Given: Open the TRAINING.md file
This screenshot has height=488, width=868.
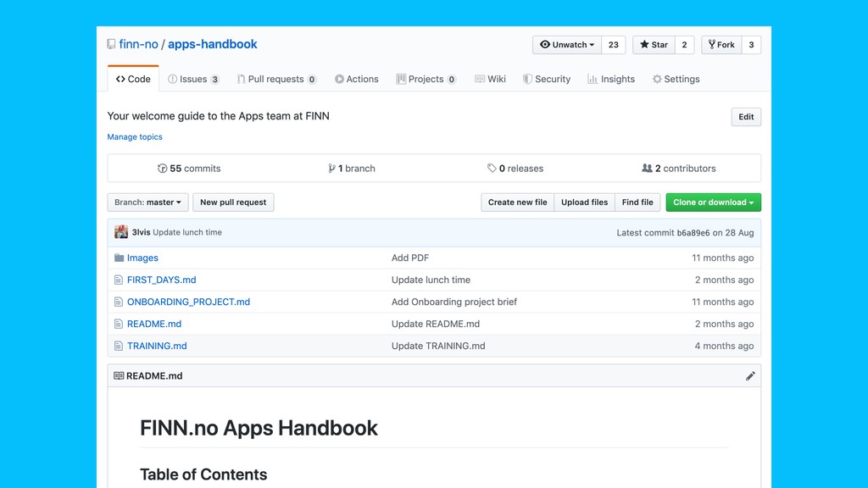Looking at the screenshot, I should 157,346.
